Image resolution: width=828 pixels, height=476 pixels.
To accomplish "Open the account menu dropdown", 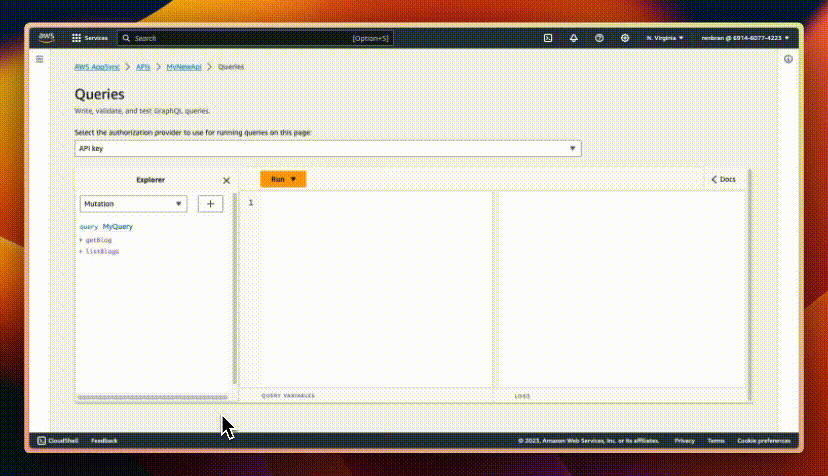I will pos(745,38).
